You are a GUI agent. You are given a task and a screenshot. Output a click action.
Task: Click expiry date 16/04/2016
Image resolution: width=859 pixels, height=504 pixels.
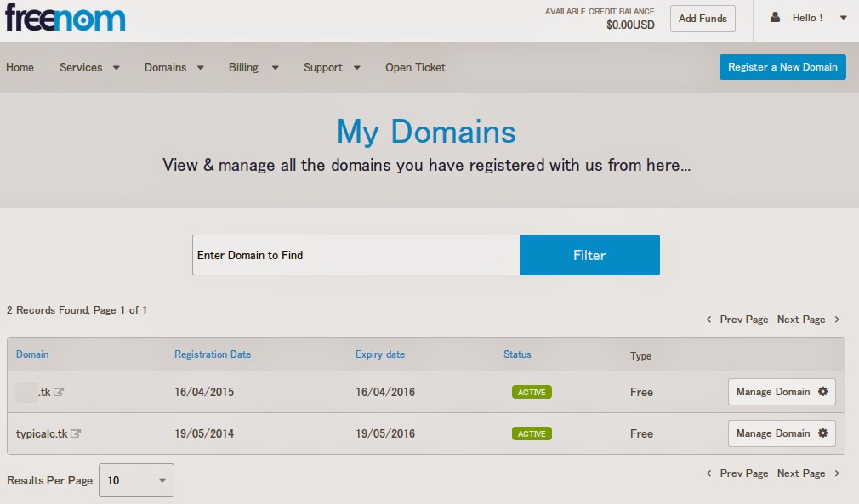(x=385, y=392)
